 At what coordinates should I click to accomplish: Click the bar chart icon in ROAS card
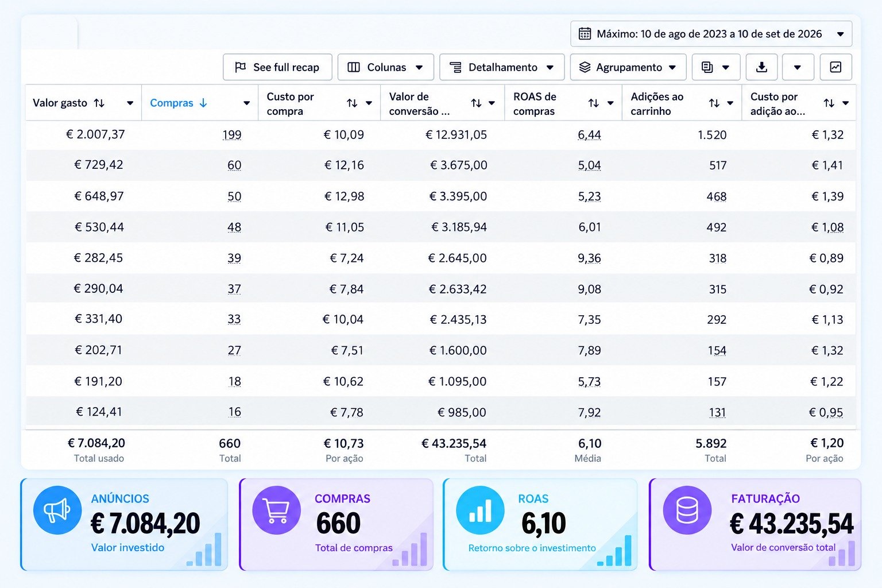coord(480,510)
